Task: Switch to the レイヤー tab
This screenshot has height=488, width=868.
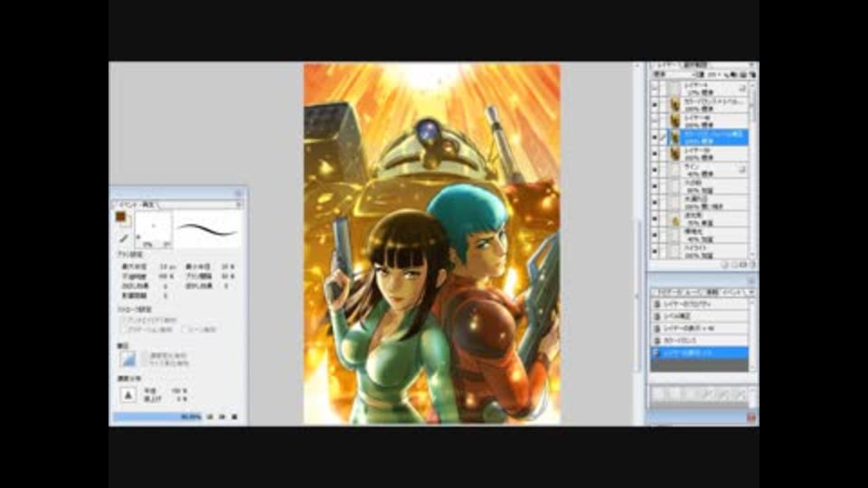Action: click(666, 65)
